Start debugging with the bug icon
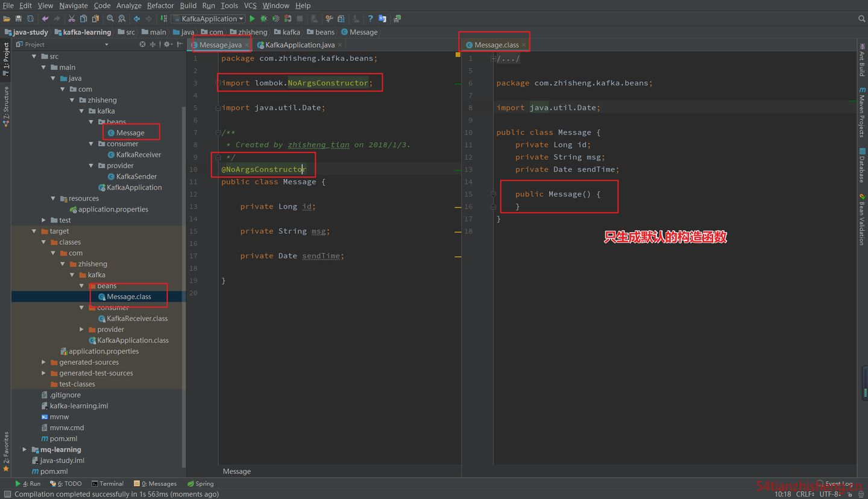 (x=263, y=19)
